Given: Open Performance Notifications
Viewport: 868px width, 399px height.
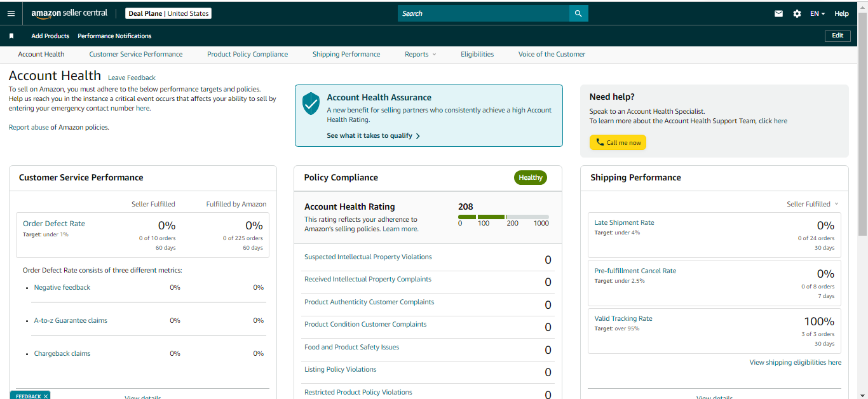Looking at the screenshot, I should tap(114, 36).
